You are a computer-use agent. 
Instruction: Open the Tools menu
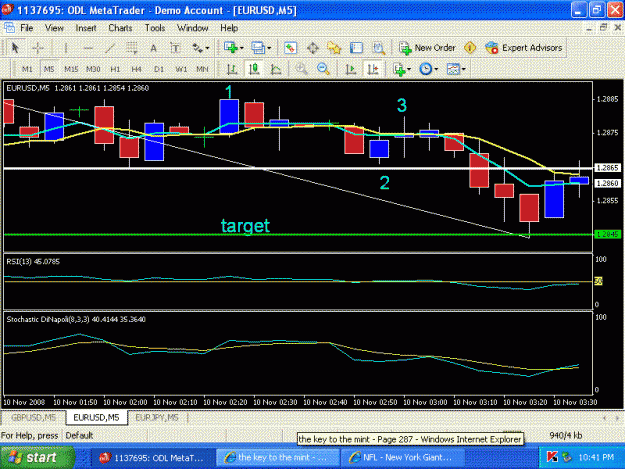click(155, 28)
